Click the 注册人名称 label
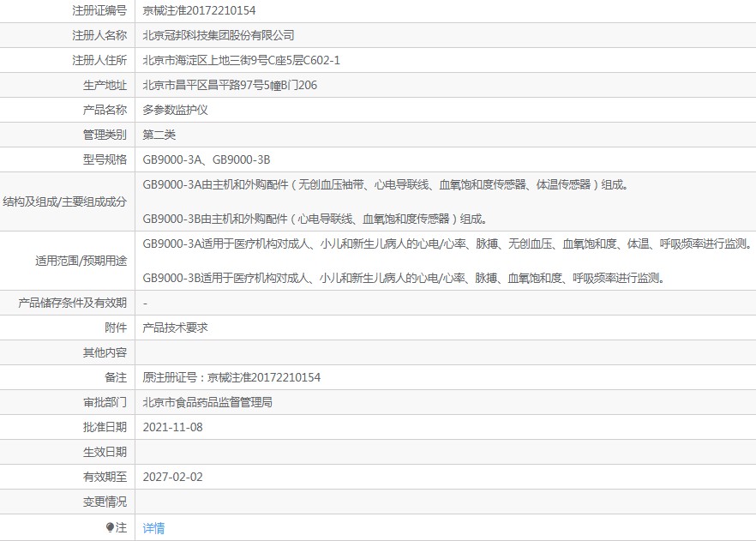756x541 pixels. 99,35
